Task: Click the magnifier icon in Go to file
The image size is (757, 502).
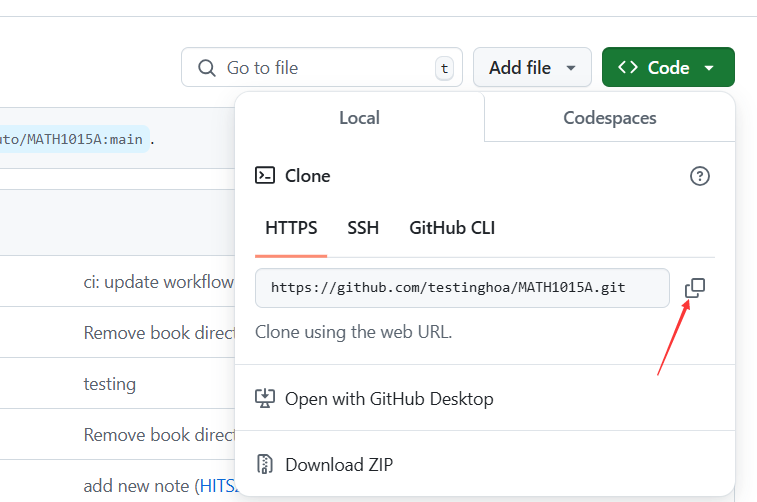Action: pyautogui.click(x=207, y=68)
